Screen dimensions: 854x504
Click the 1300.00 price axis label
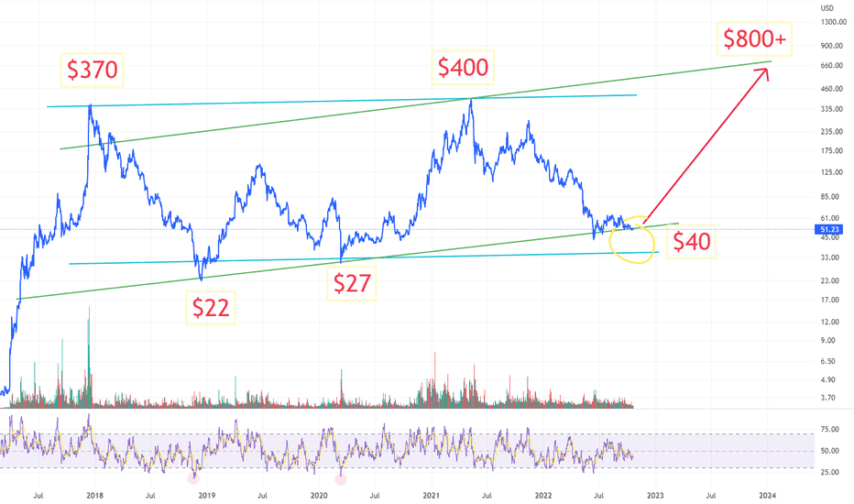pyautogui.click(x=833, y=22)
